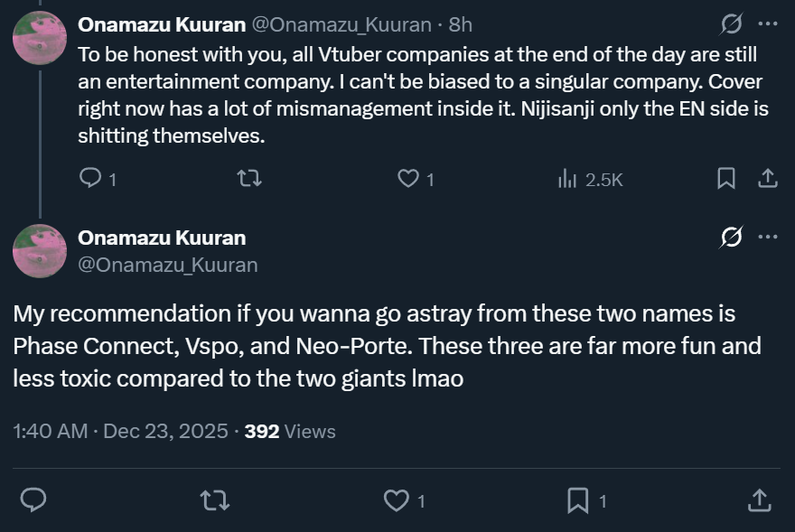The height and width of the screenshot is (532, 795).
Task: Click the main tweet's profile avatar
Action: point(40,250)
